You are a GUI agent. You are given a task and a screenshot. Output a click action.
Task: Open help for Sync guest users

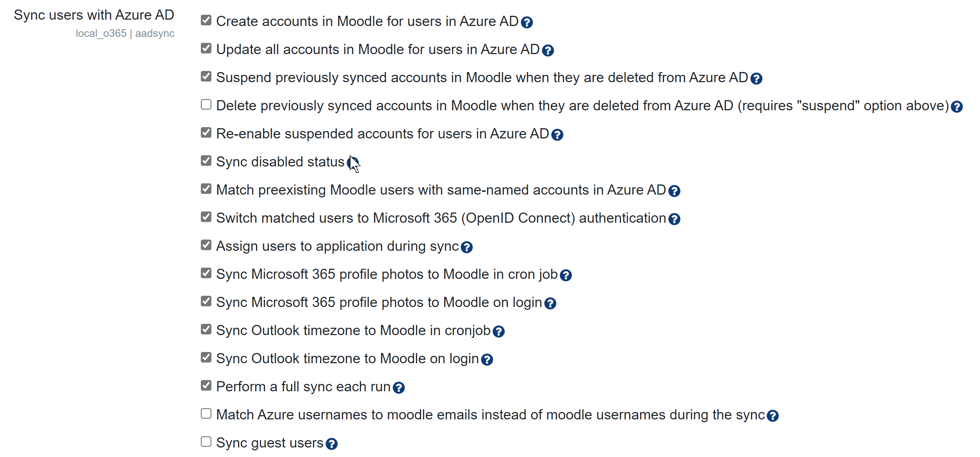(x=331, y=443)
